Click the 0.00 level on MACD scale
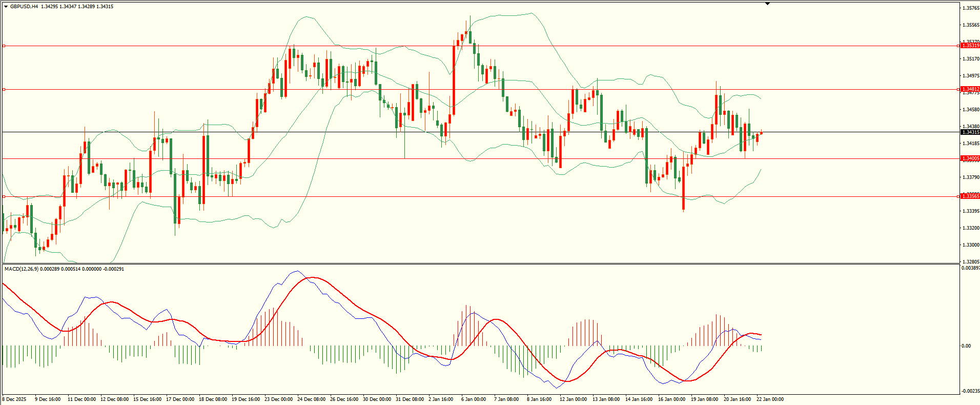 [x=966, y=346]
